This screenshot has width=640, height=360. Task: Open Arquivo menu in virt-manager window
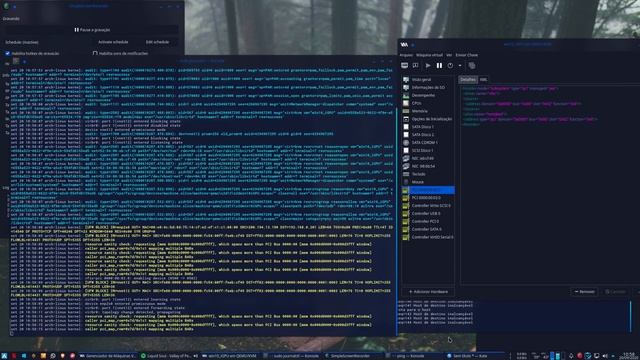(x=406, y=55)
